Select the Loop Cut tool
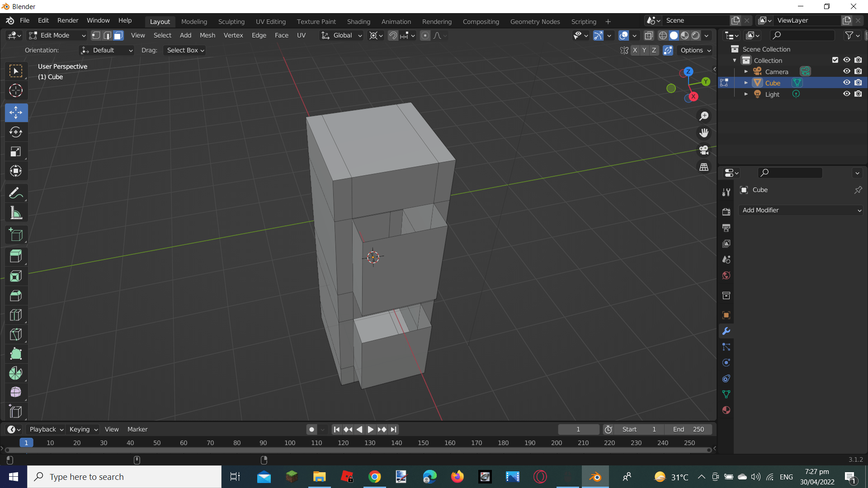 (16, 315)
